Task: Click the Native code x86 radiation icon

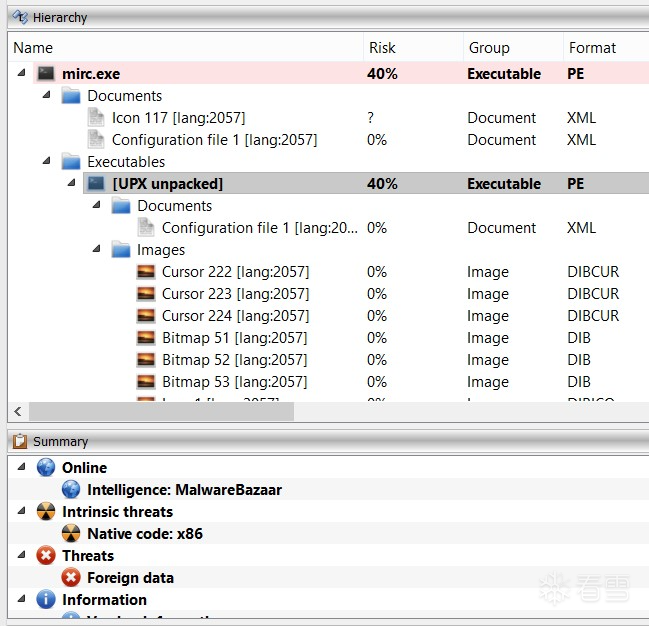Action: coord(71,533)
